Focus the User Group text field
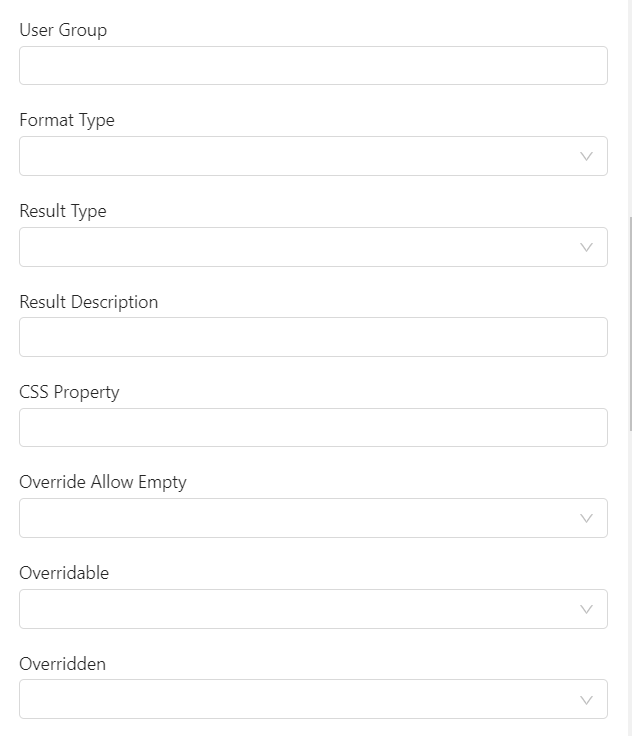Image resolution: width=632 pixels, height=736 pixels. (x=313, y=66)
